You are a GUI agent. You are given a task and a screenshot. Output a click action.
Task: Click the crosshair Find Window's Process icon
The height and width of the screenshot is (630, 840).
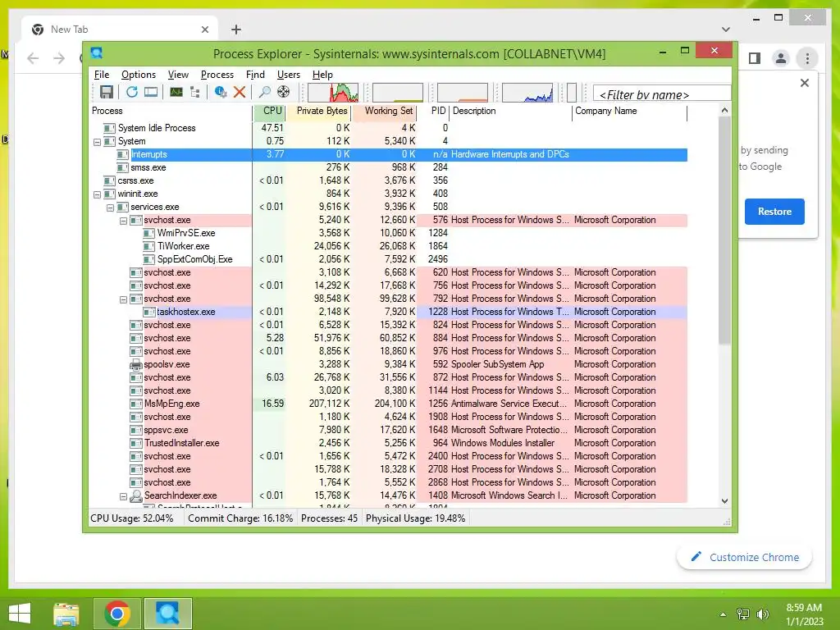(x=283, y=92)
